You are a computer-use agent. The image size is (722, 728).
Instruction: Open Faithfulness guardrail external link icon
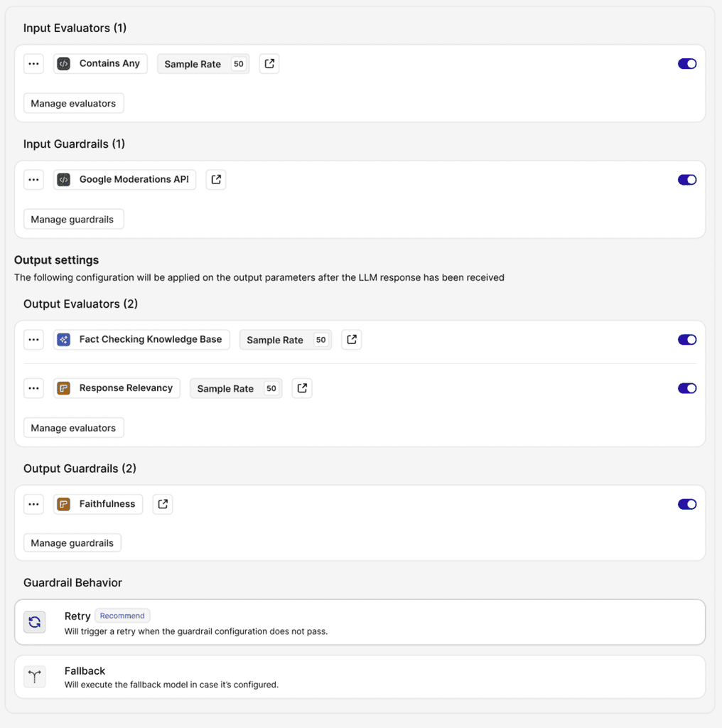point(163,504)
